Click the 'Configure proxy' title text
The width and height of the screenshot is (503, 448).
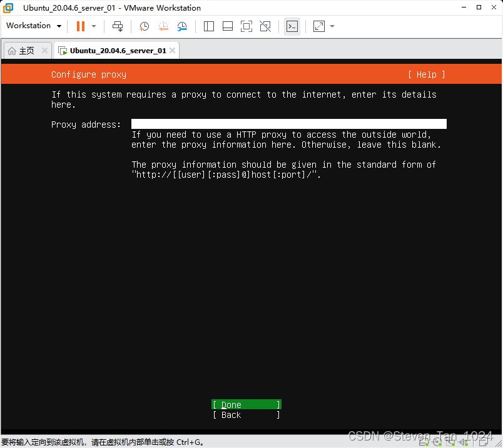89,74
